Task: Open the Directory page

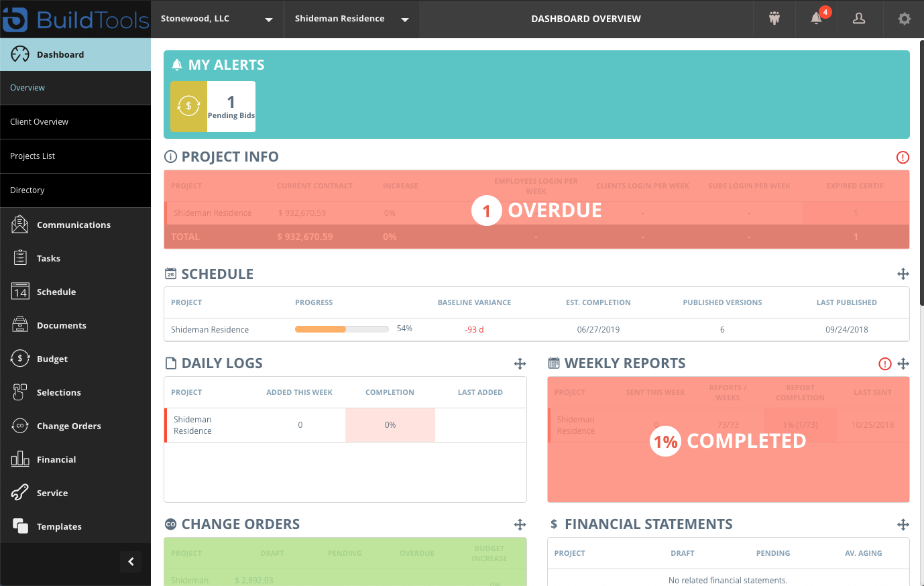Action: [x=27, y=190]
